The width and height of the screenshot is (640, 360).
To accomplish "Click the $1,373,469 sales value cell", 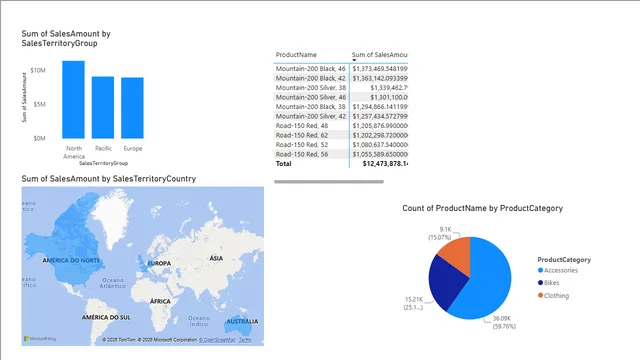I will coord(380,69).
